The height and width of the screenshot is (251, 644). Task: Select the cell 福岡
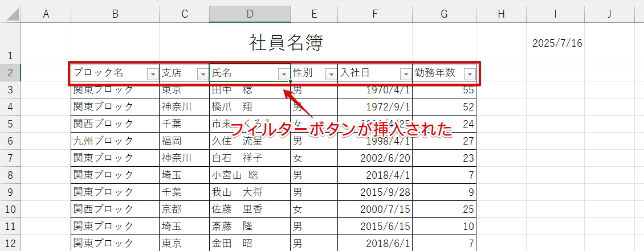pos(185,141)
